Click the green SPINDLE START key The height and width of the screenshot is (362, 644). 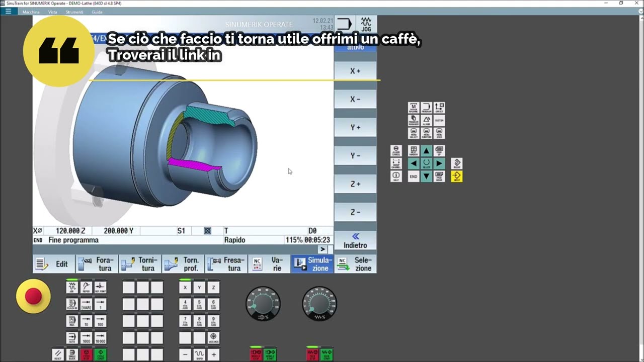(270, 355)
